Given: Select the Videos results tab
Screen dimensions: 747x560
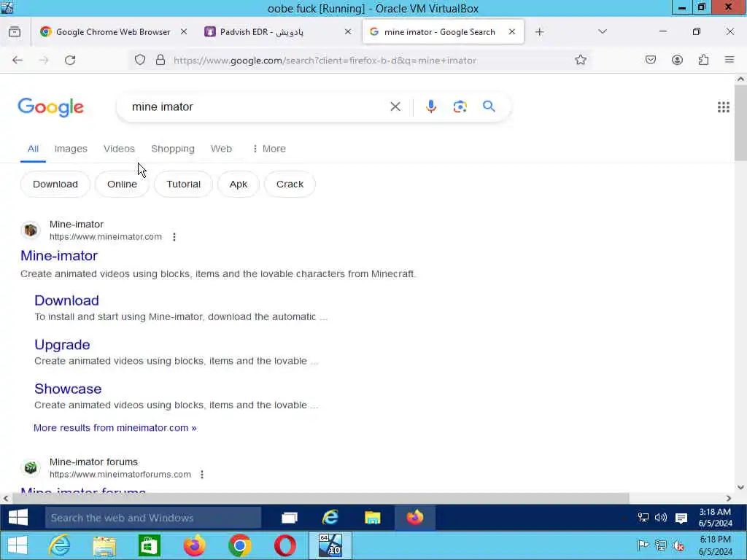Looking at the screenshot, I should (x=119, y=149).
